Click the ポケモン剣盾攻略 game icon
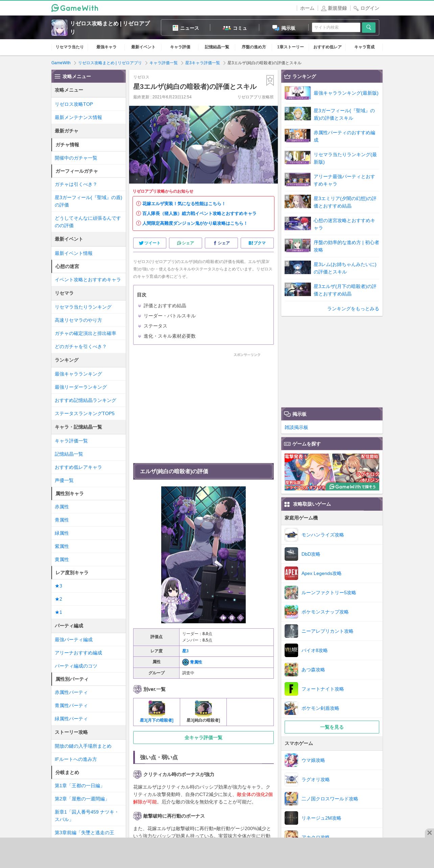 pyautogui.click(x=291, y=708)
